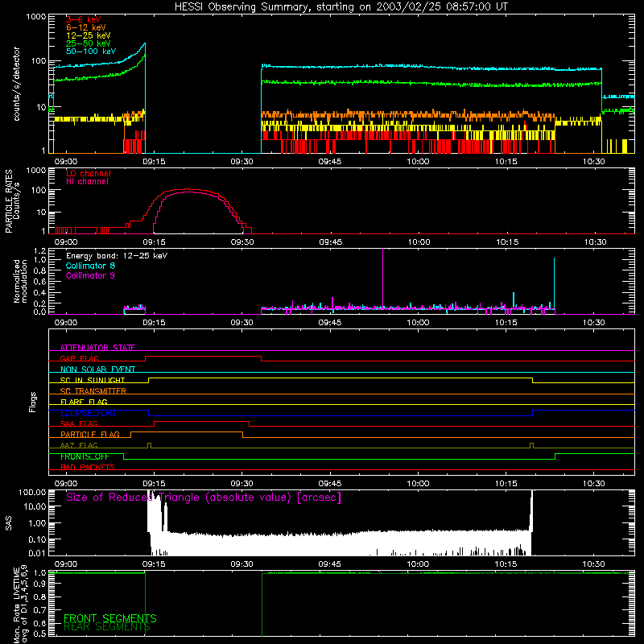Click the SAA FLAG label
This screenshot has height=644, width=644.
click(x=79, y=423)
